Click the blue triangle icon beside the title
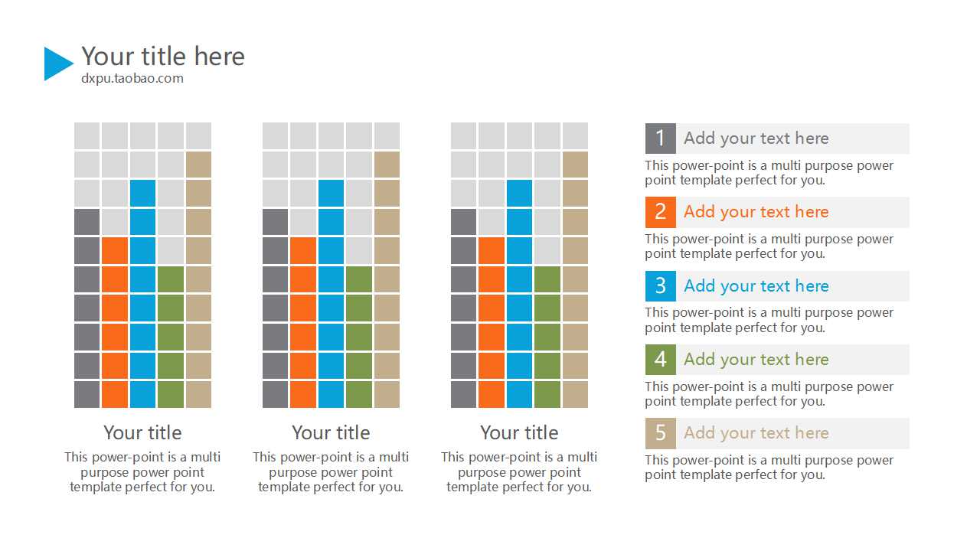The width and height of the screenshot is (980, 551). click(x=57, y=64)
